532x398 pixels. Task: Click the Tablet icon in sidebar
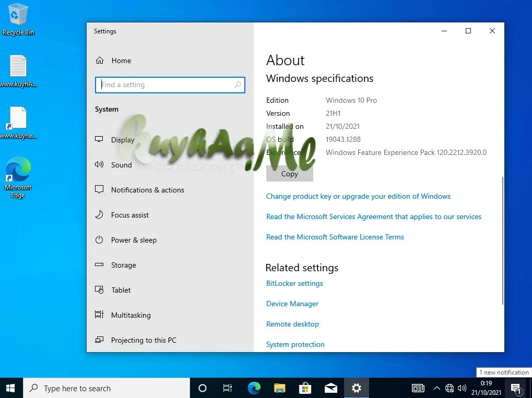point(99,290)
